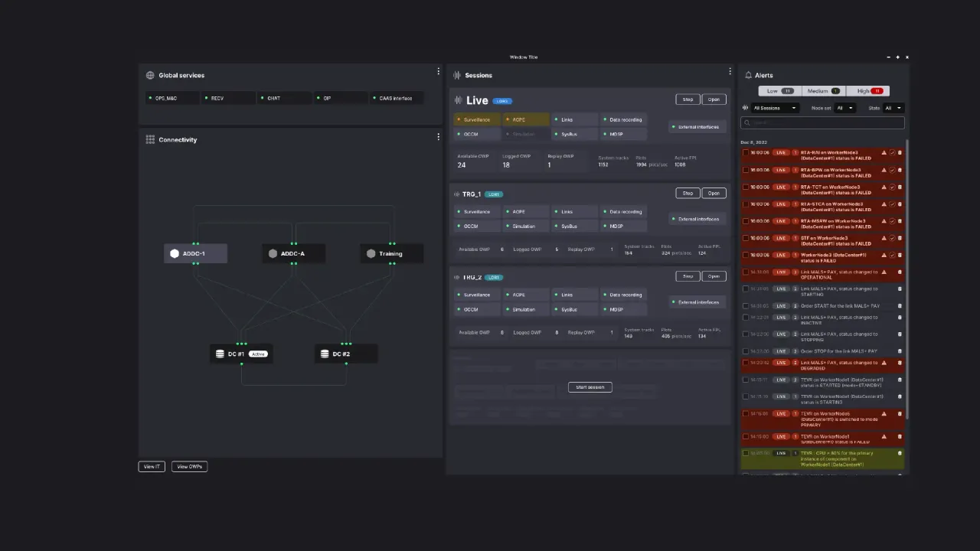
Task: Open the Global services kebab menu
Action: pos(438,71)
